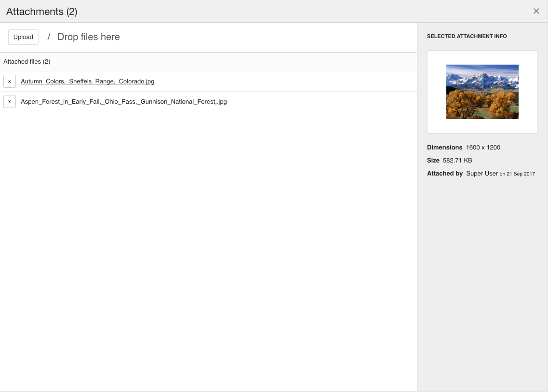Click the mountain landscape preview thumbnail

click(x=482, y=92)
